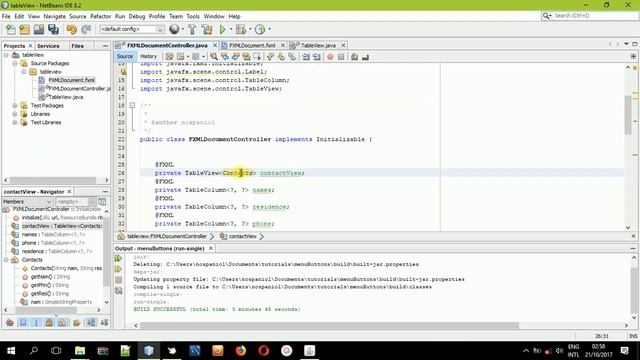Viewport: 640px width, 360px height.
Task: Open the Profile Project dropdown arrow
Action: [269, 29]
